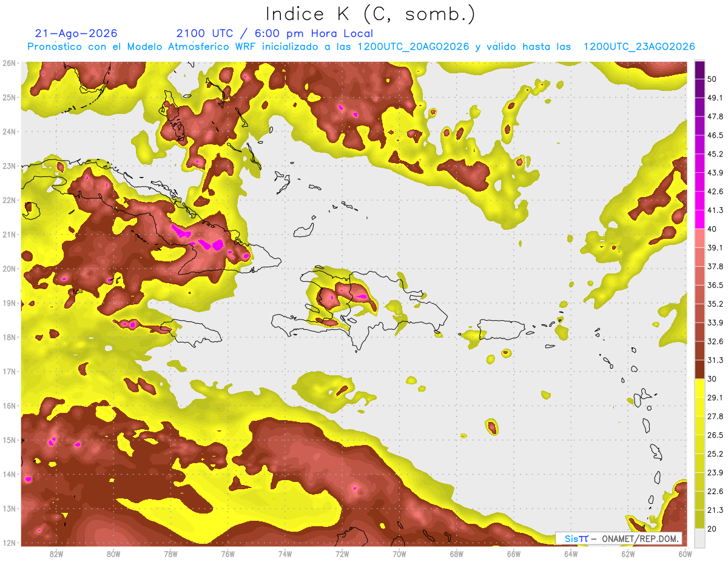Click the "20" color scale value
The image size is (728, 562).
[x=713, y=529]
